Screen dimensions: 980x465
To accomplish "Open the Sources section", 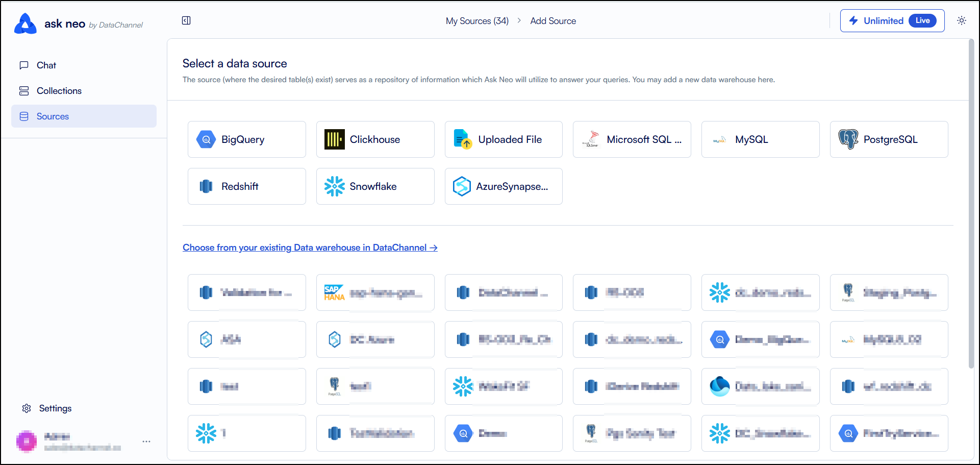I will [84, 116].
